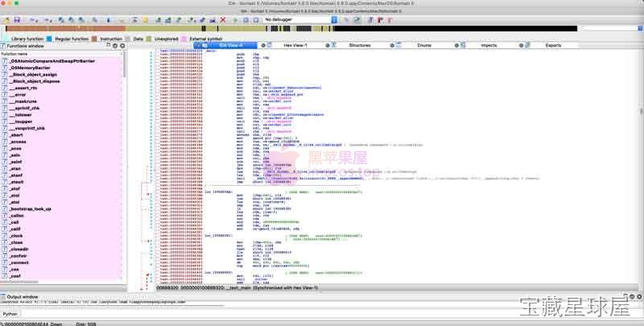Image resolution: width=644 pixels, height=326 pixels.
Task: Close the Hex View-1 tab using its circle button
Action: tap(264, 45)
